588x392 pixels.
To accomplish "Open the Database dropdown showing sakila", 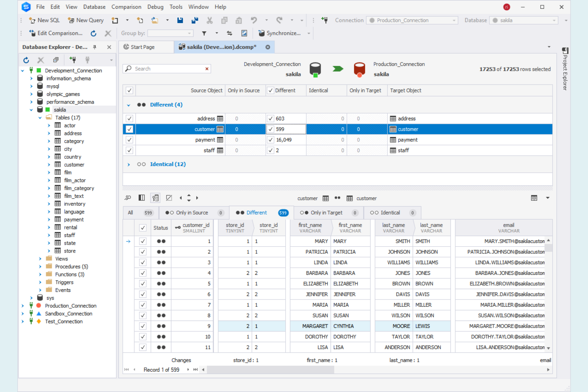I will coord(555,20).
